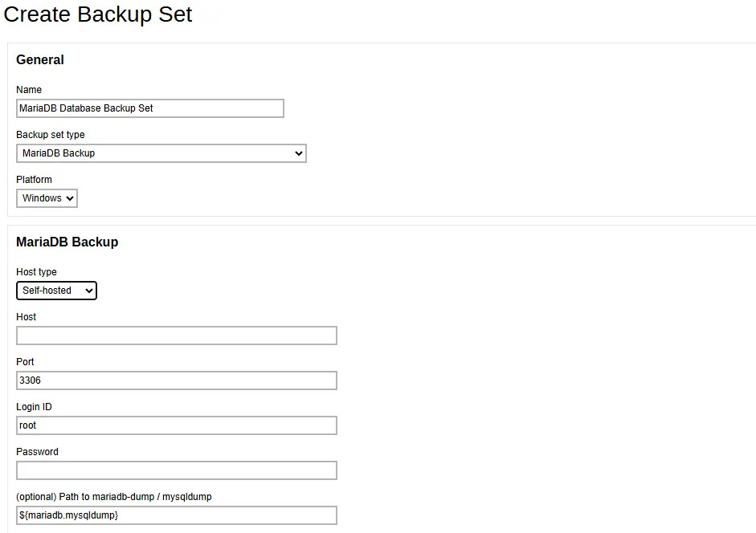Click the General section header

pyautogui.click(x=40, y=59)
